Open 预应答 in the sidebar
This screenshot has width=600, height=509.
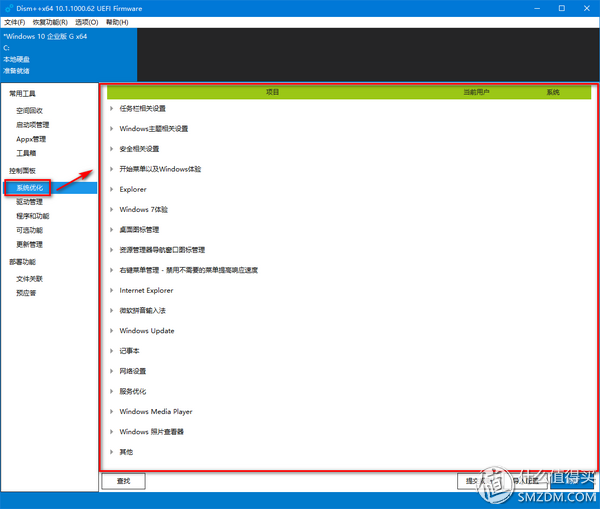26,293
